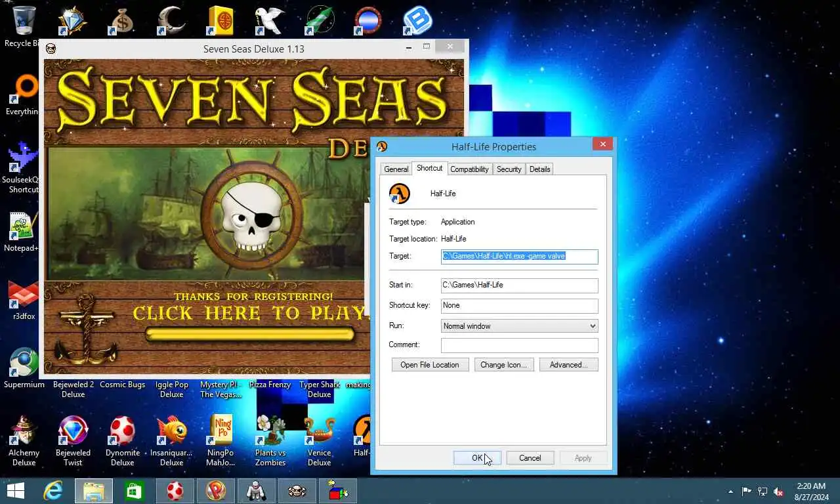Minimize the Seven Seas Deluxe window
This screenshot has width=840, height=504.
point(409,47)
